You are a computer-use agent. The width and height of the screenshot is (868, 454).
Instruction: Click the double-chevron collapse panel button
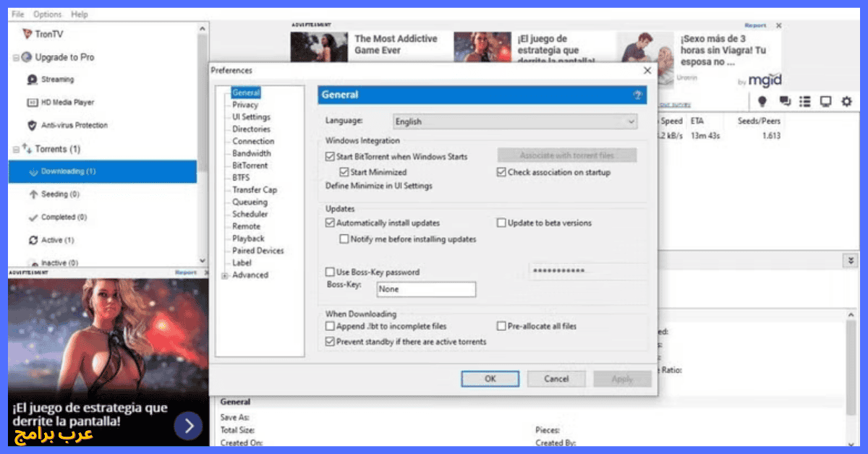click(x=851, y=260)
